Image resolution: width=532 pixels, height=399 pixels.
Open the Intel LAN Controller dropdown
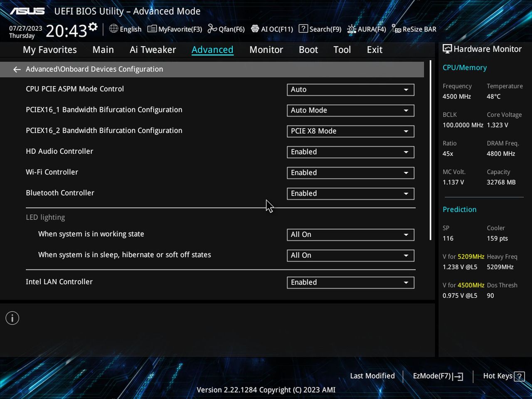pyautogui.click(x=350, y=283)
